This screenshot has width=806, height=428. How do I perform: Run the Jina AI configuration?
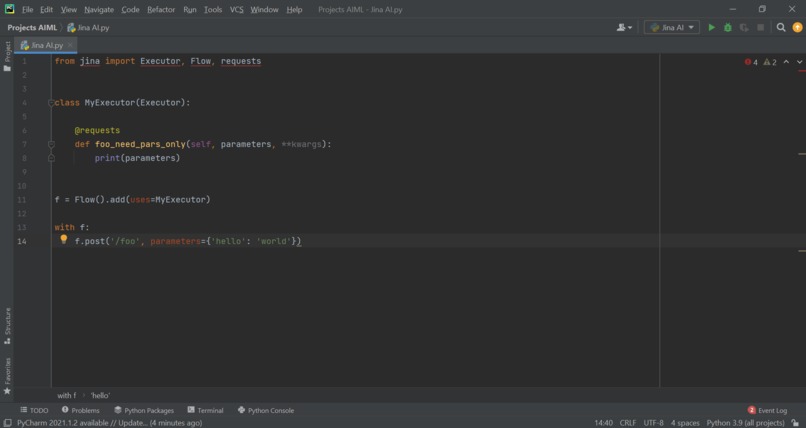coord(711,27)
